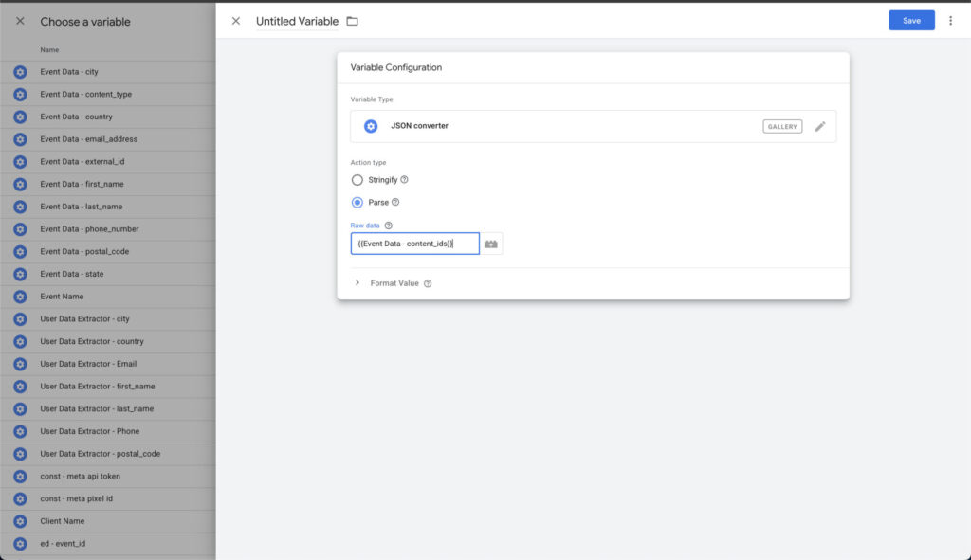Click the Raw data input field

point(414,244)
